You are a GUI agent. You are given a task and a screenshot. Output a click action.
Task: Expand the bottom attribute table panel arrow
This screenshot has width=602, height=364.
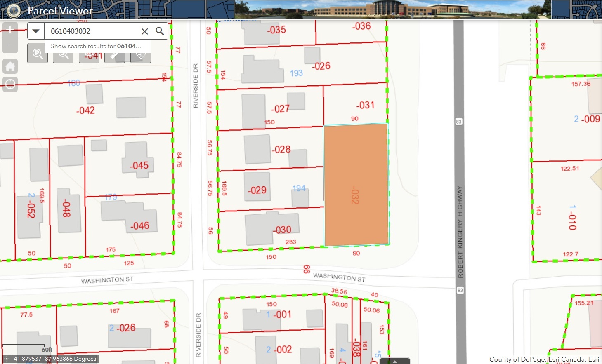[394, 361]
